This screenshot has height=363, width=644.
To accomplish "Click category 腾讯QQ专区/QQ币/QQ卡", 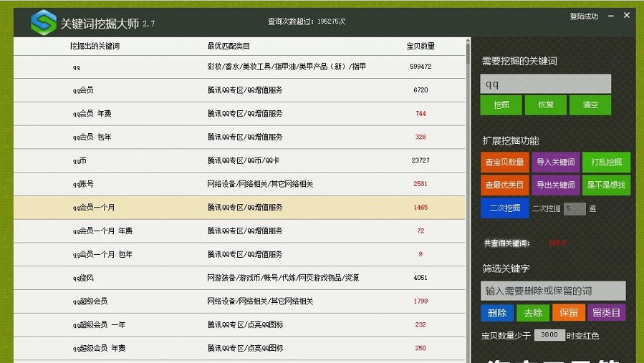I will point(244,160).
